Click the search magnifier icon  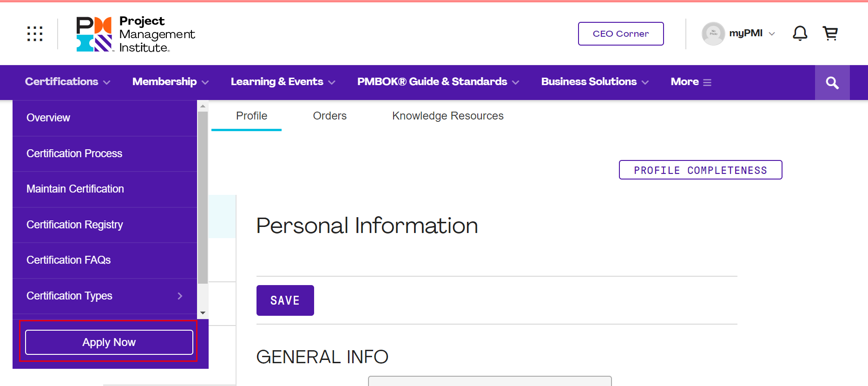tap(832, 83)
